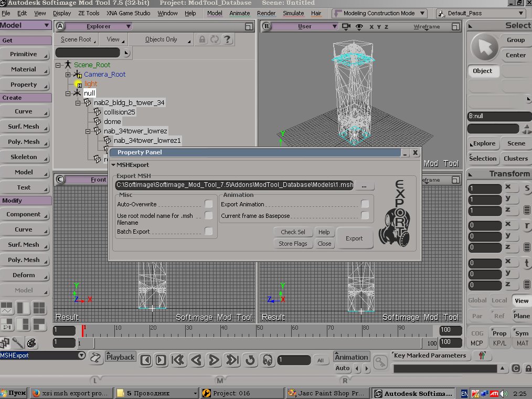Collapse the Scene_Root tree node
The image size is (532, 399).
[x=58, y=65]
